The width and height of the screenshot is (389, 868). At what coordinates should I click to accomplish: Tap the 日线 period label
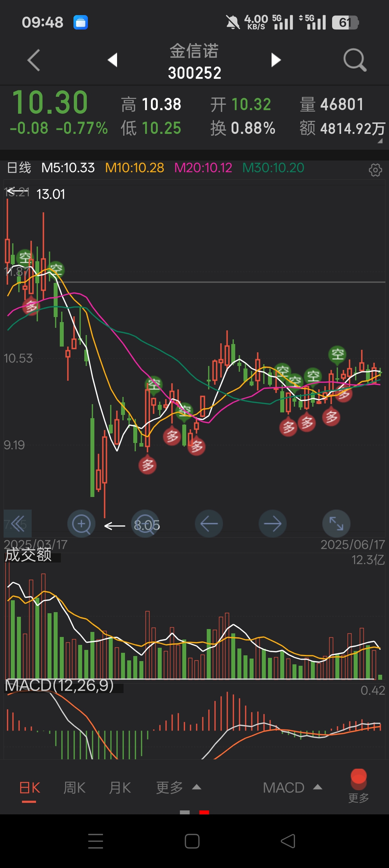point(19,168)
